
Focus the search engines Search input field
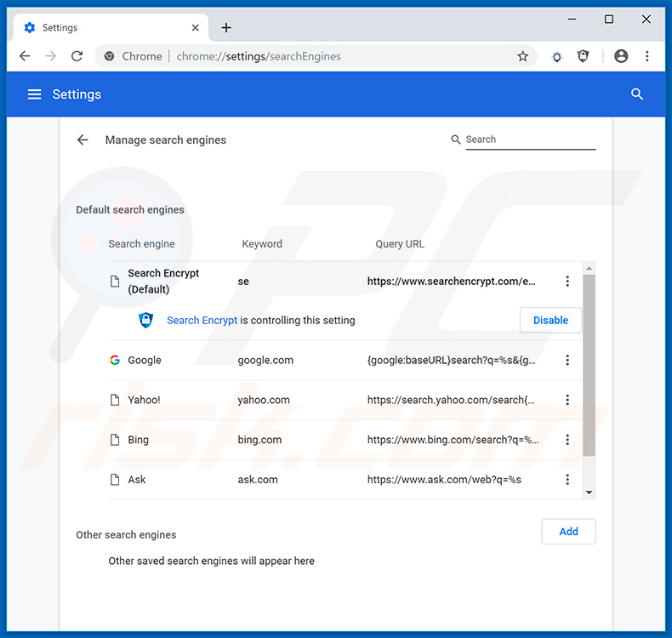[531, 140]
